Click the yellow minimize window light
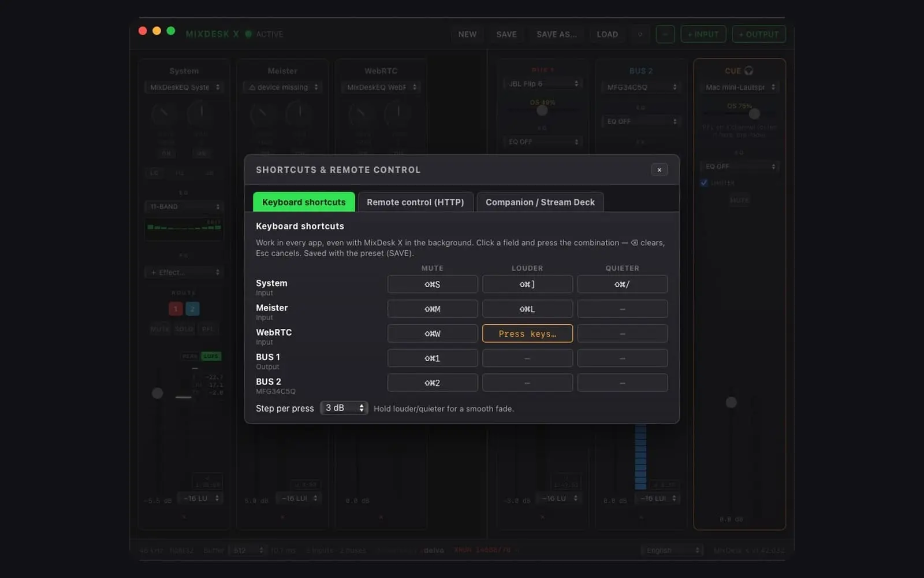This screenshot has width=924, height=578. [157, 31]
